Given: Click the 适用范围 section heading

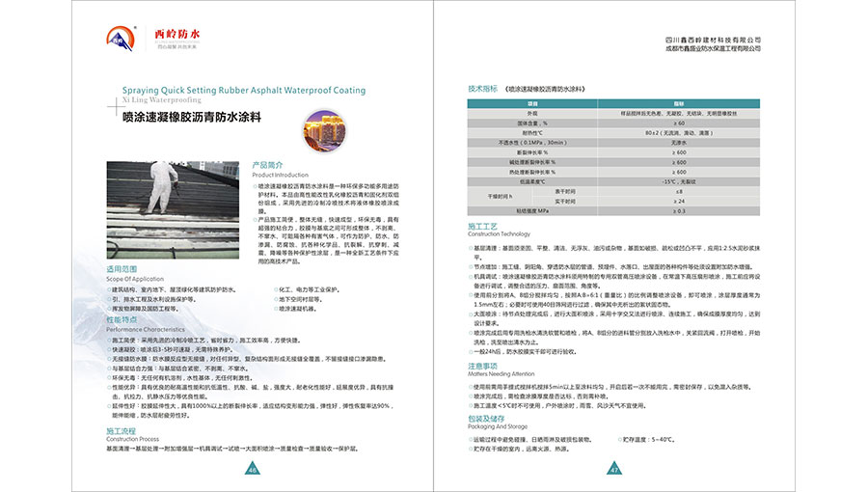Looking at the screenshot, I should (122, 269).
